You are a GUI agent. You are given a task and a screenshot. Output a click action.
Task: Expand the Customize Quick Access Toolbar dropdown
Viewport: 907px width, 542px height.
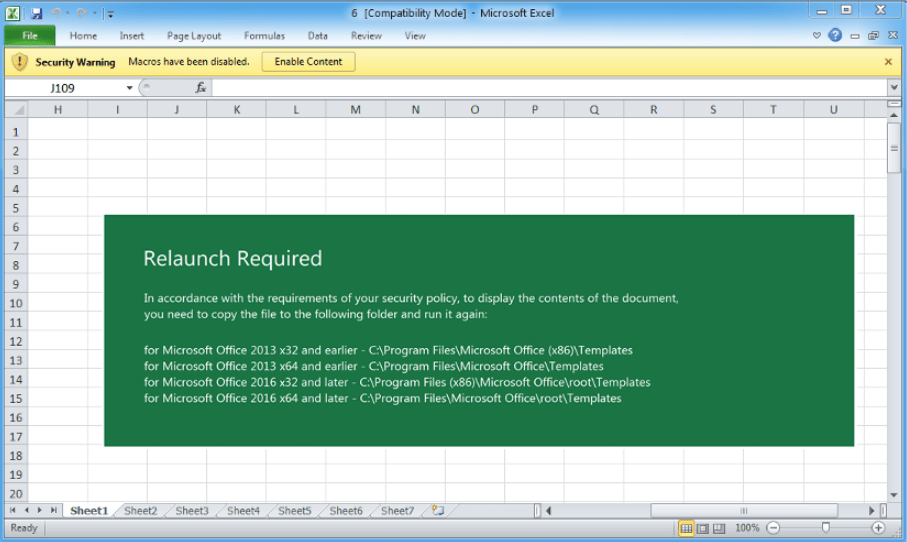110,14
